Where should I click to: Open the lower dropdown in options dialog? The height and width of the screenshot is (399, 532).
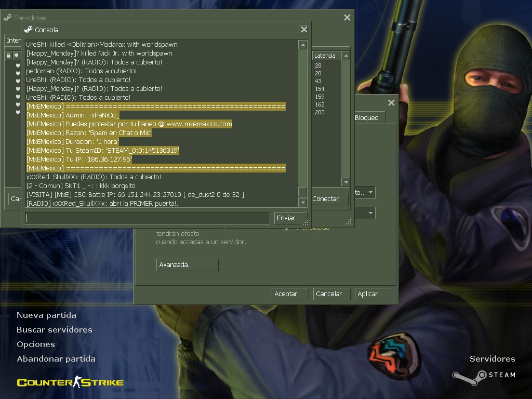click(365, 213)
